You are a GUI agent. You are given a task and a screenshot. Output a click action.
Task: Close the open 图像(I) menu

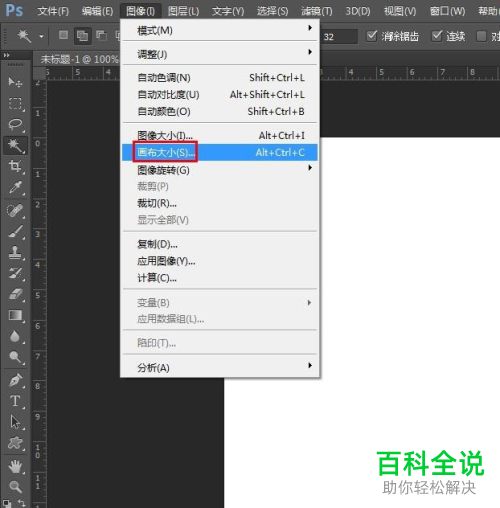(140, 11)
